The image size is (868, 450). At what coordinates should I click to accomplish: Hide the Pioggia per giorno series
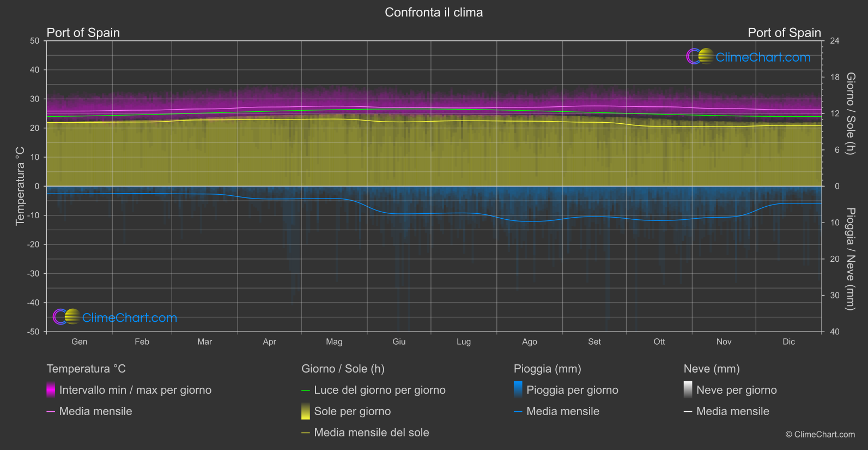point(572,390)
